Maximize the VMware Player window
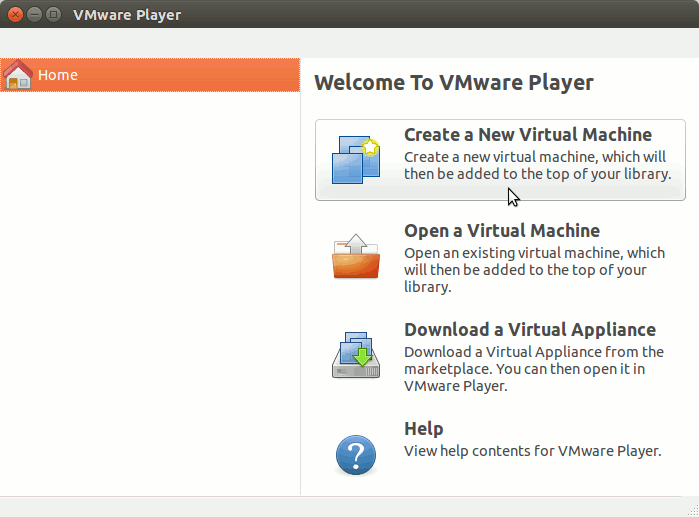 [53, 15]
